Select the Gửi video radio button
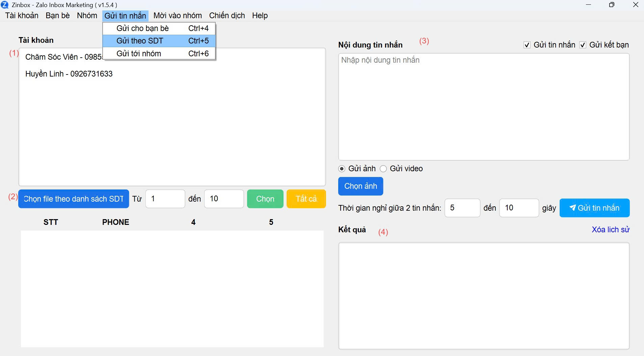 pos(383,169)
